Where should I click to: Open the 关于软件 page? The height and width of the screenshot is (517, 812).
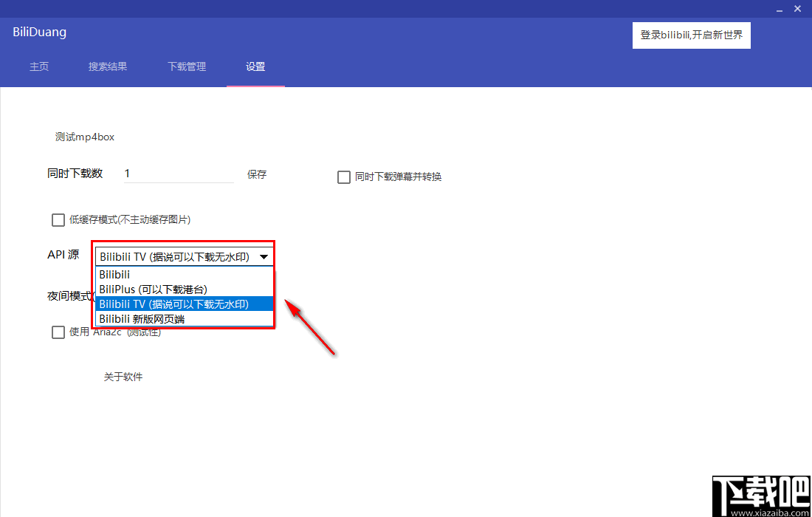pyautogui.click(x=123, y=377)
